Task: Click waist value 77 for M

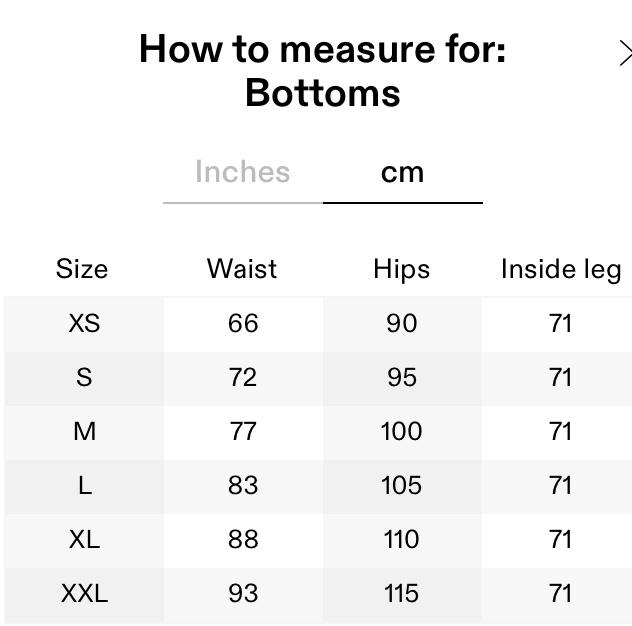Action: click(243, 431)
